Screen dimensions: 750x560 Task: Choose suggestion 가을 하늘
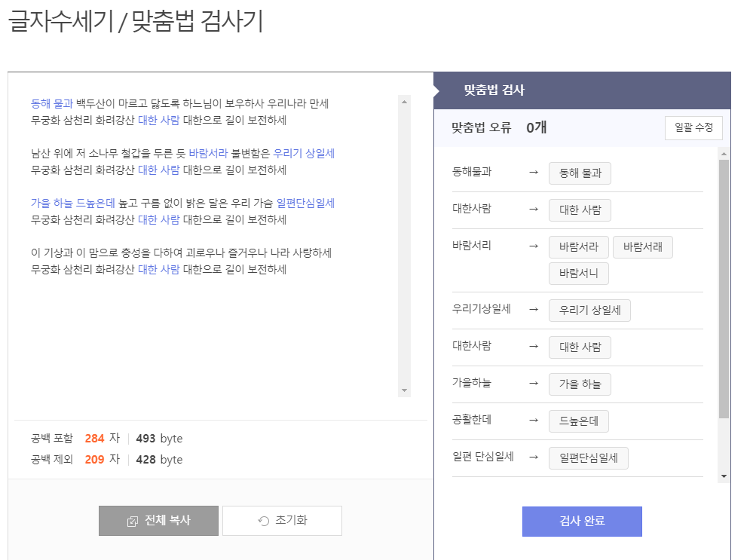pyautogui.click(x=580, y=384)
